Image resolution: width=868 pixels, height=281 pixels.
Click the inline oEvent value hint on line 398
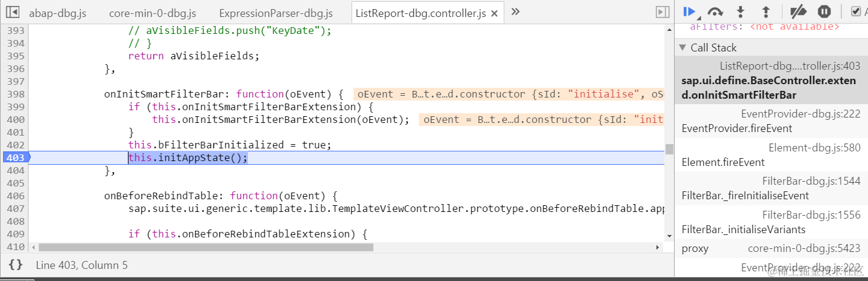pyautogui.click(x=509, y=94)
